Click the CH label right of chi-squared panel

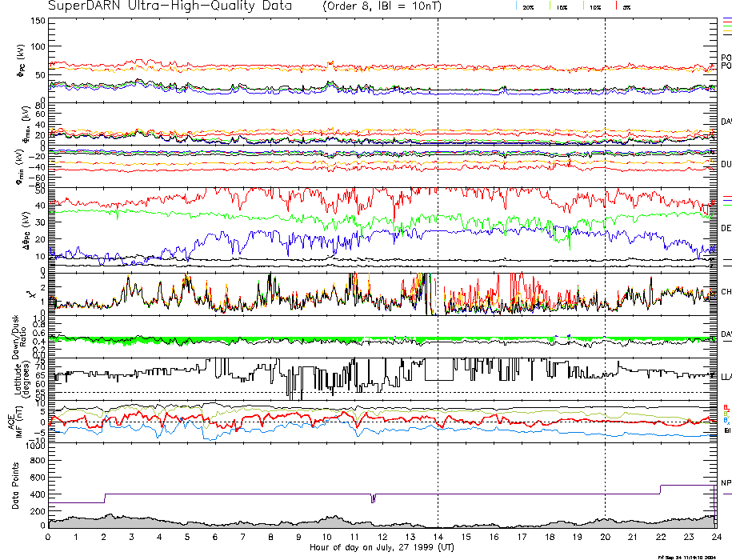[726, 293]
